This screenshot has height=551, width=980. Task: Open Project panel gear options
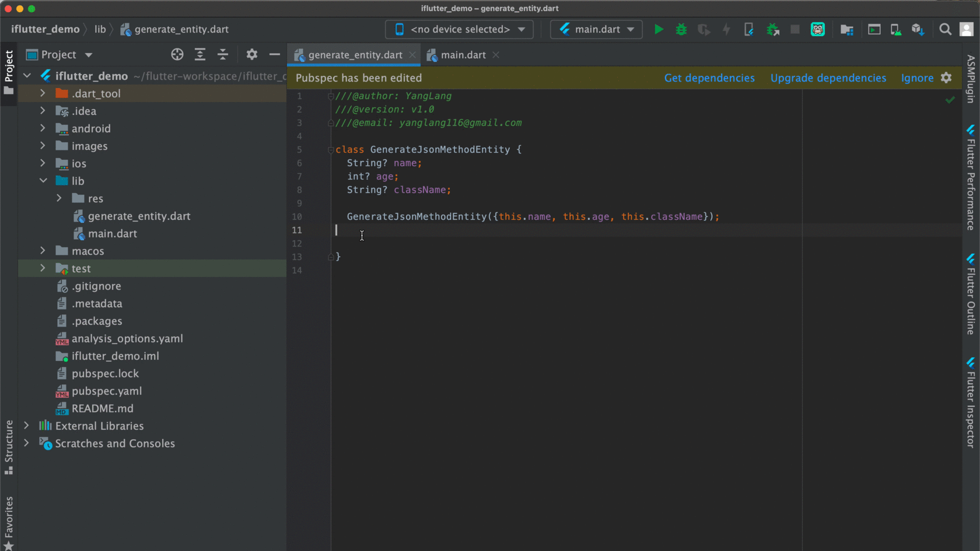251,54
